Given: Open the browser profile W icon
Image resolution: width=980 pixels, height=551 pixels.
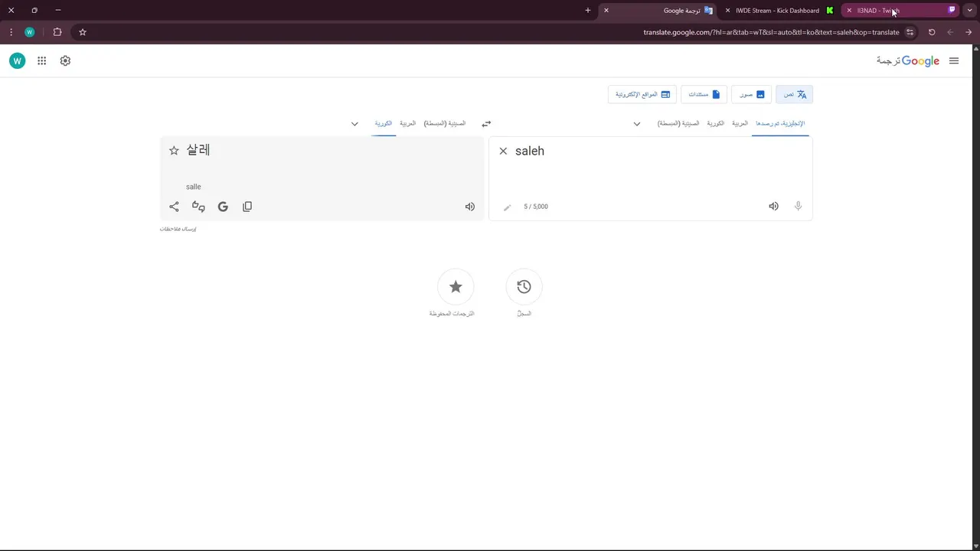Looking at the screenshot, I should coord(30,32).
